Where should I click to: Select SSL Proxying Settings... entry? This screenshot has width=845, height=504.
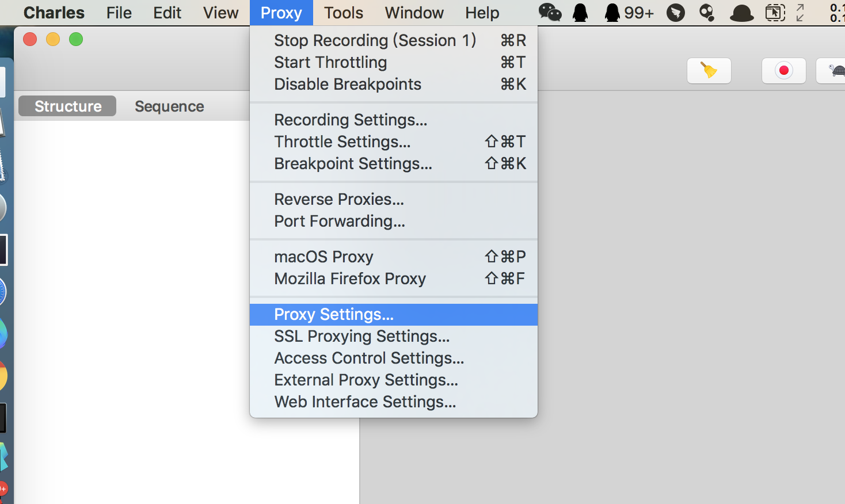[x=361, y=336]
